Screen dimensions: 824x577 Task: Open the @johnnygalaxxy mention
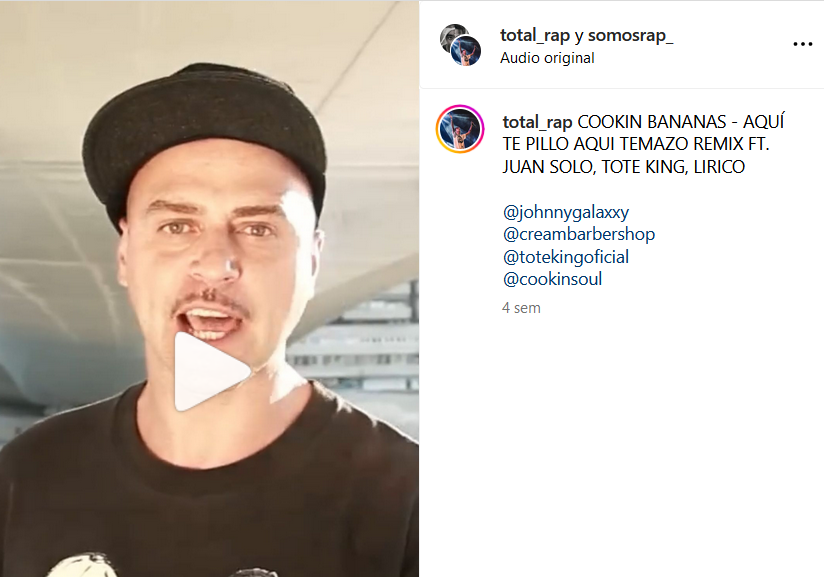coord(566,212)
